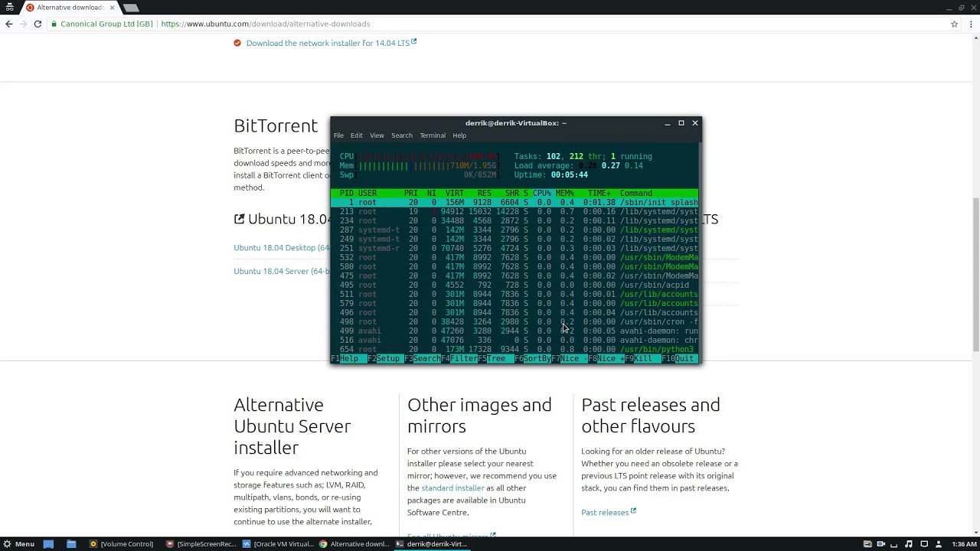Viewport: 980px width, 551px height.
Task: Open the terminal View menu
Action: (377, 135)
